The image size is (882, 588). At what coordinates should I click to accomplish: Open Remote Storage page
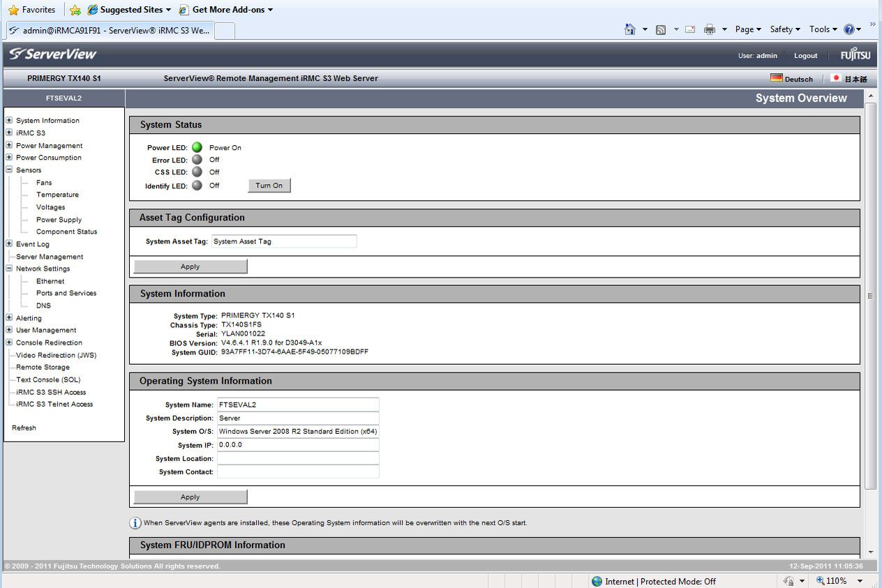[x=43, y=367]
